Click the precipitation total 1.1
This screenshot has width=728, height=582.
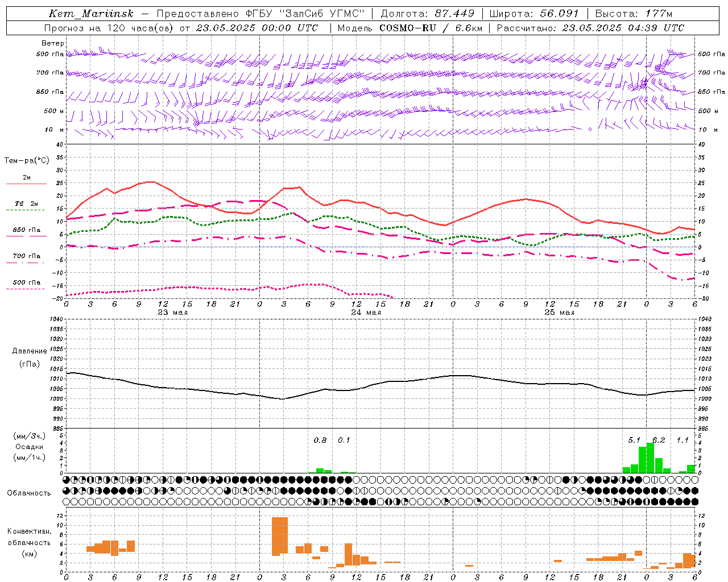point(682,440)
